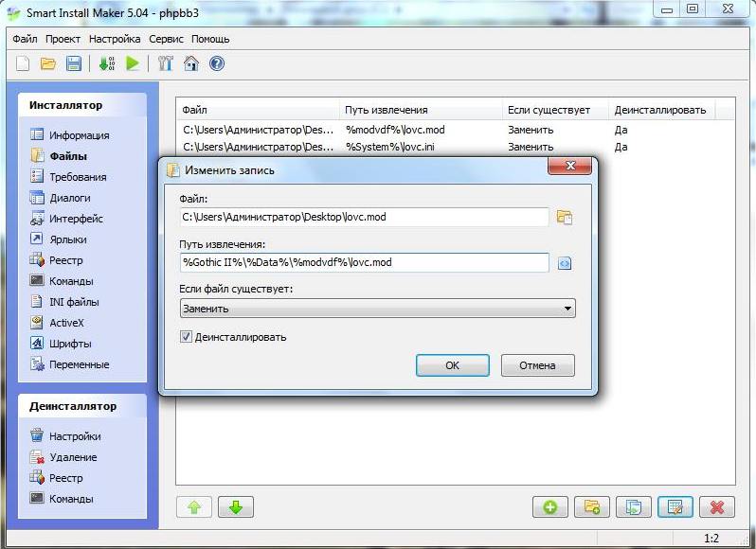Click the Compile installer toolbar icon
The height and width of the screenshot is (549, 756).
coord(106,63)
